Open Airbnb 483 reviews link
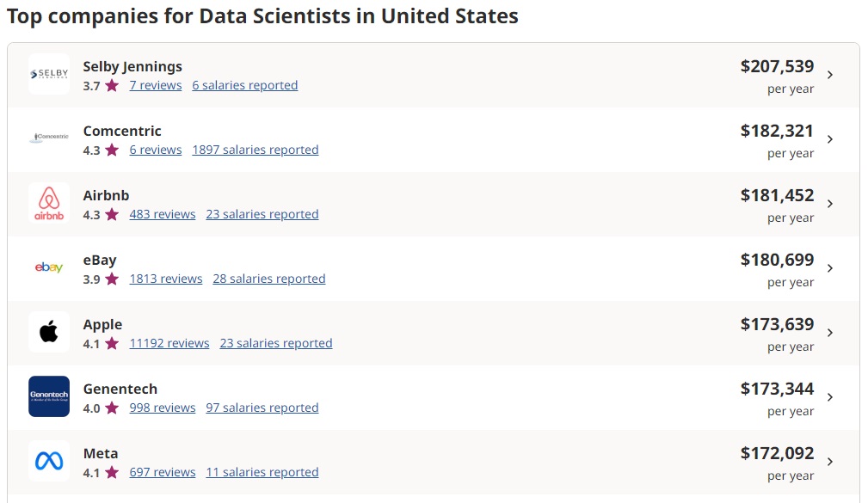The image size is (868, 503). pos(163,214)
